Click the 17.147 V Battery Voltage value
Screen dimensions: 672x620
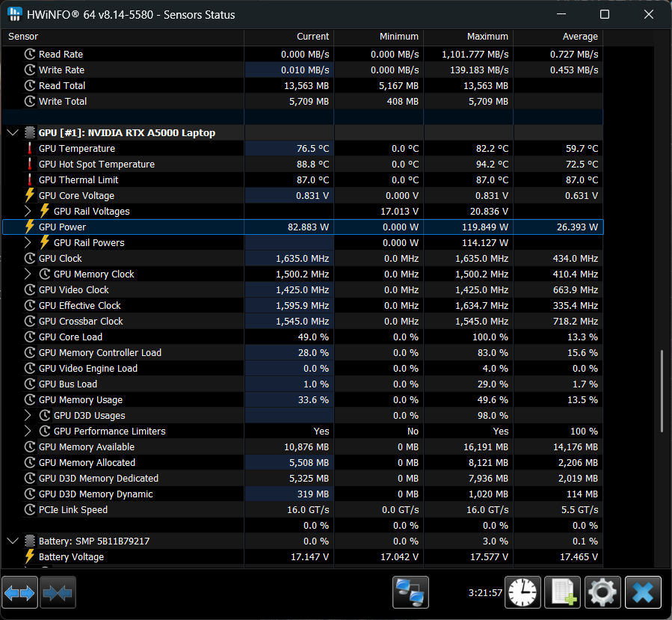pyautogui.click(x=309, y=556)
